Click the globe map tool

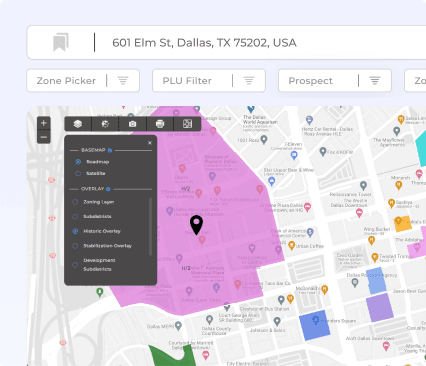(105, 124)
